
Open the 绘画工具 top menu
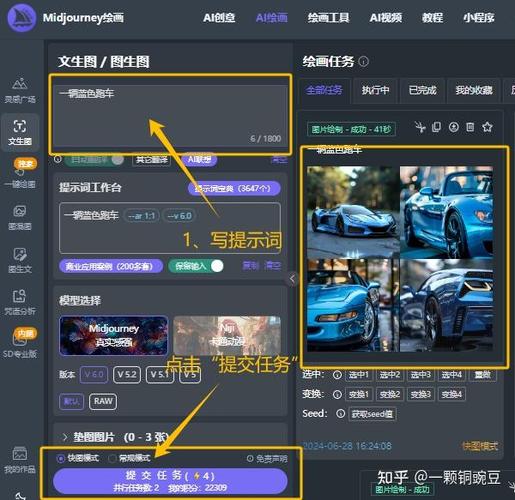(x=329, y=18)
